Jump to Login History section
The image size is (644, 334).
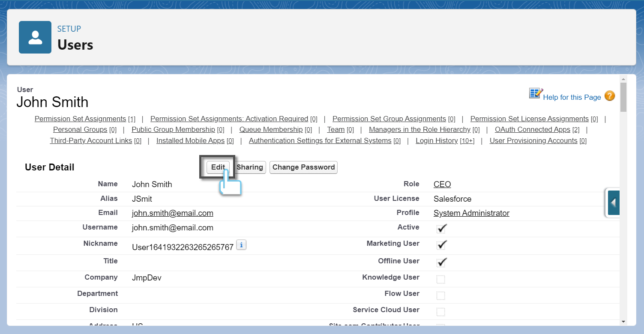(437, 141)
